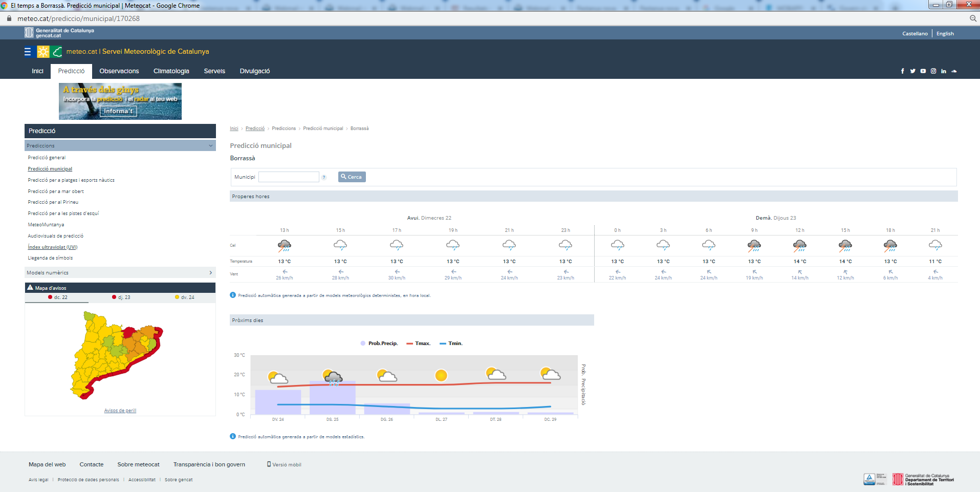Open Transparència i bon govern footer link
Viewport: 980px width, 492px height.
(x=209, y=465)
